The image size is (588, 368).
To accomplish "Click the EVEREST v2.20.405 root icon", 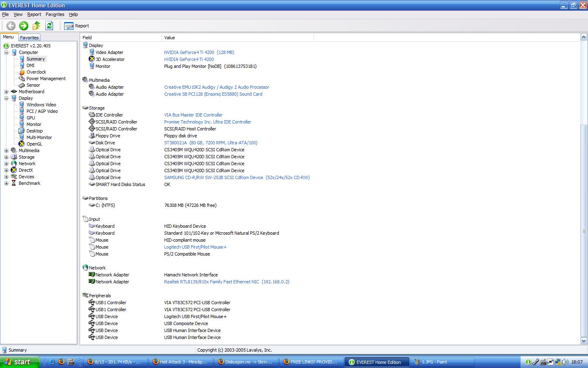I will pos(6,46).
